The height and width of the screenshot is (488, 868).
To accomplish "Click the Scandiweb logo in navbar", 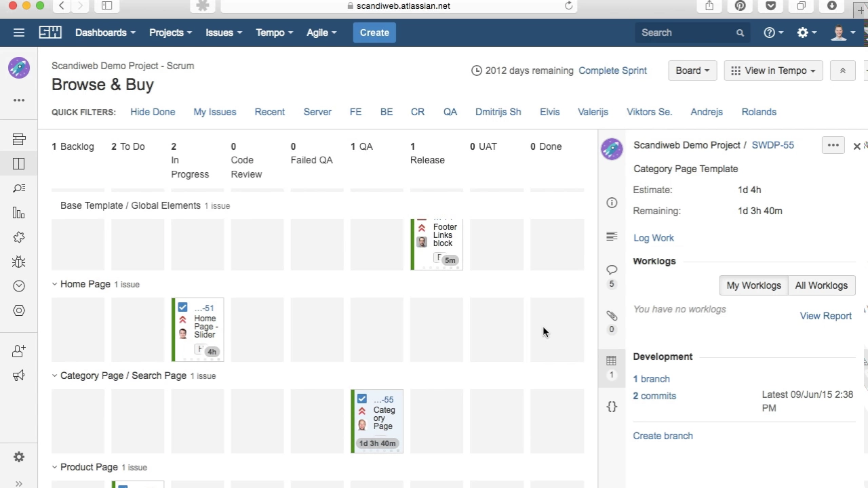I will pos(50,33).
